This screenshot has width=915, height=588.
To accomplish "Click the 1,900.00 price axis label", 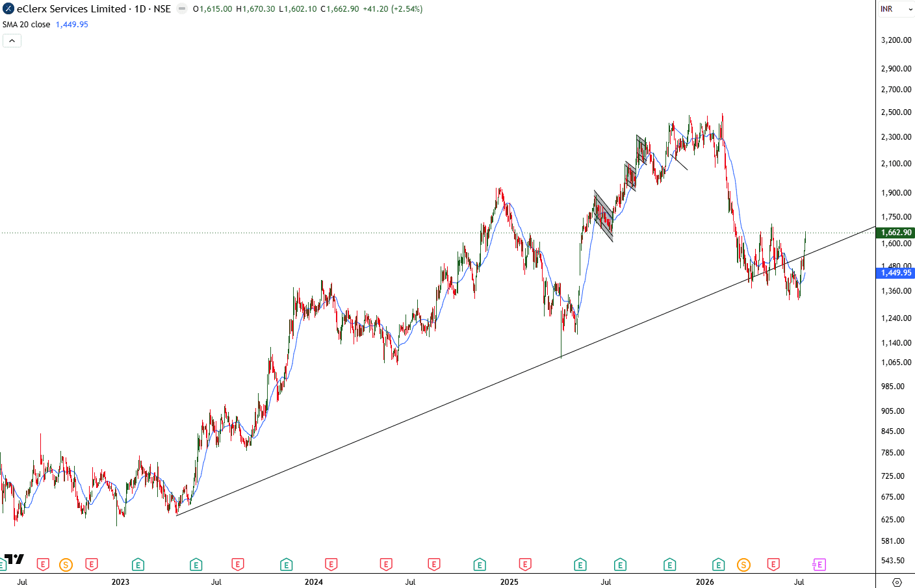I will point(896,193).
